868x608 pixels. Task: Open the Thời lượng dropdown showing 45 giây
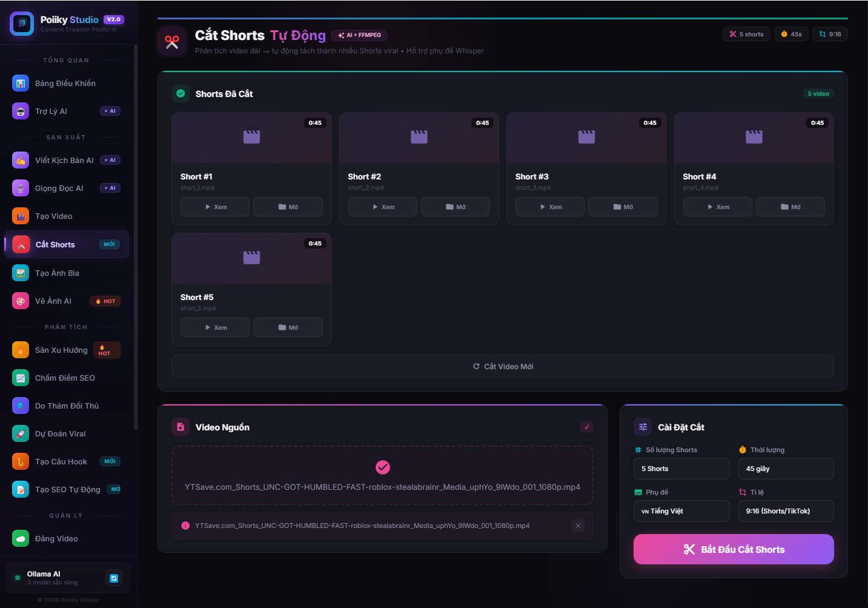(x=786, y=469)
